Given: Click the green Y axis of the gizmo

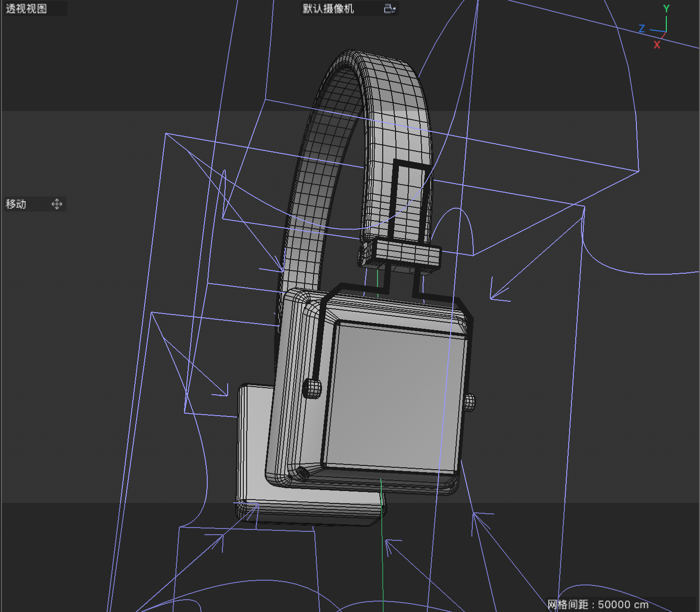Looking at the screenshot, I should pyautogui.click(x=666, y=24).
